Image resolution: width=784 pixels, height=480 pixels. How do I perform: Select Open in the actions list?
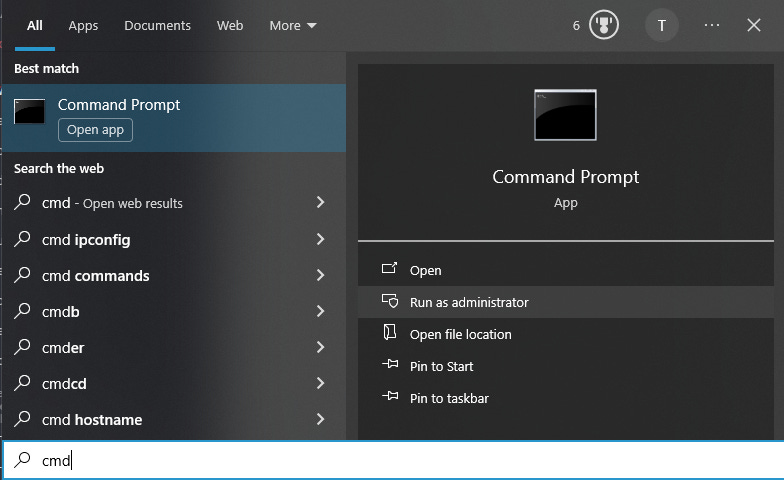(566, 270)
